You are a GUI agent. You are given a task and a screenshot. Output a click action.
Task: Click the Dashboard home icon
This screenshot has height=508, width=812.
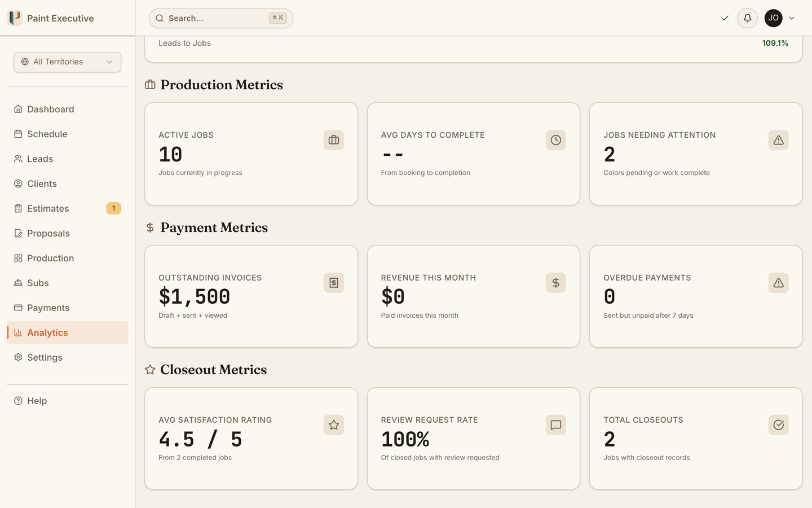coord(18,109)
